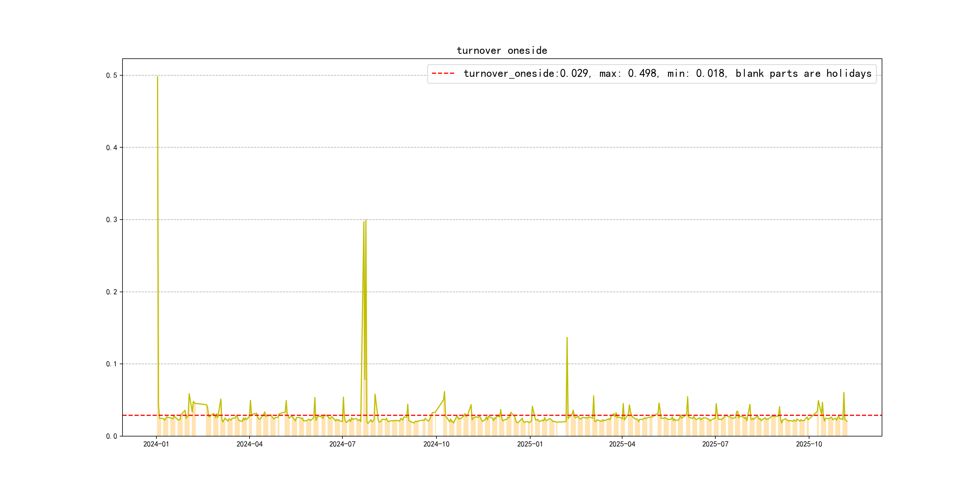Click the 0.4 y-axis tick label
Image resolution: width=980 pixels, height=490 pixels.
click(112, 148)
